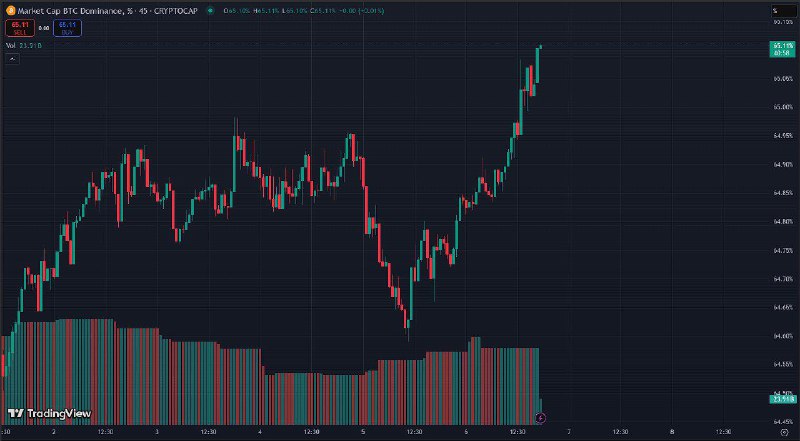The height and width of the screenshot is (441, 800).
Task: Click the date 4 on time axis
Action: pyautogui.click(x=260, y=431)
